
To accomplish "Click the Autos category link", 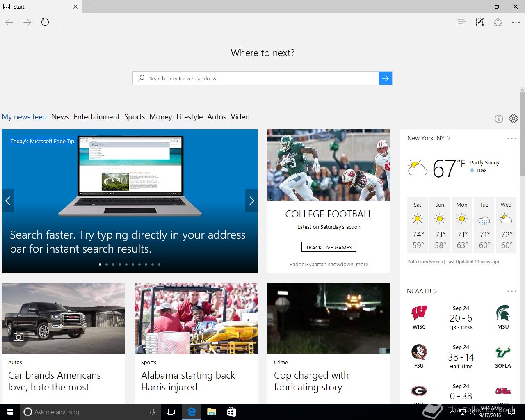I will click(x=15, y=363).
